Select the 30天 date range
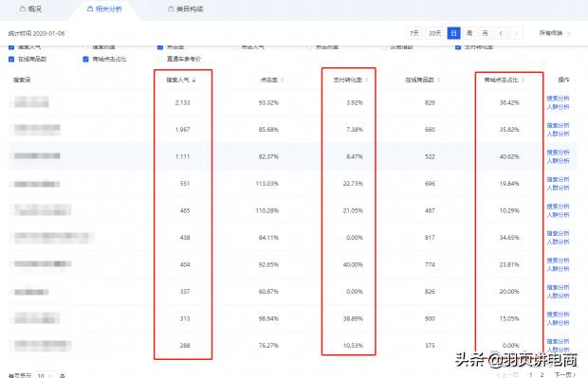Viewport: 588px width, 378px height. point(434,33)
